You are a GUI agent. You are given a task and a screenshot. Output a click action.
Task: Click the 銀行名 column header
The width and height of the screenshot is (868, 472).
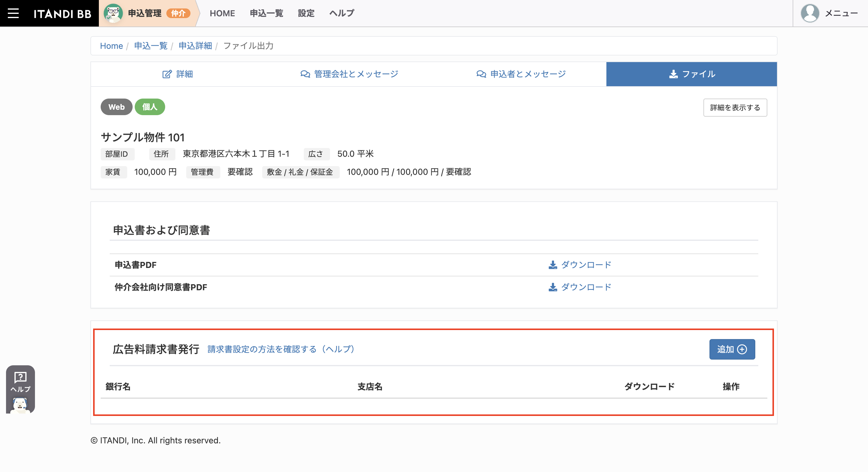[118, 387]
